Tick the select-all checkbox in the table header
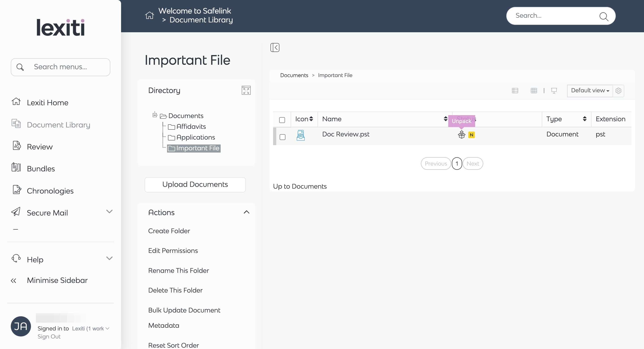Screen dimensions: 644x349 (282, 120)
